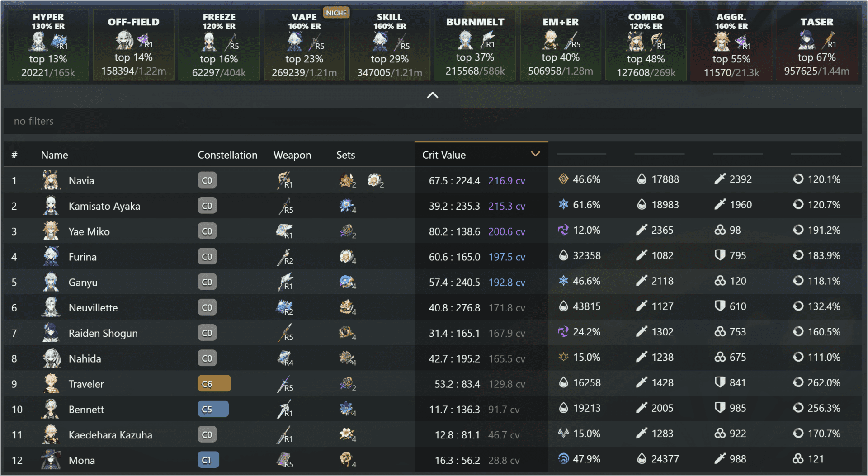Click Ganyu's R1 bow weapon icon
The width and height of the screenshot is (868, 476).
coord(285,282)
